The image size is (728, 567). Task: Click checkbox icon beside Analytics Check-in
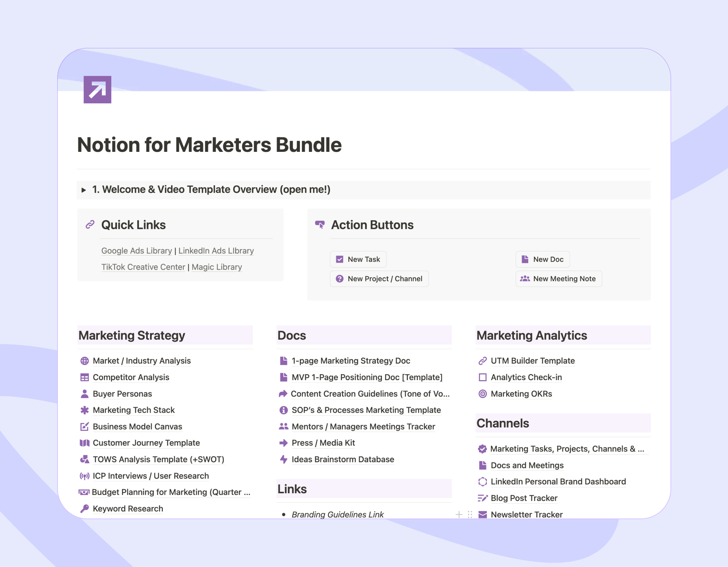482,377
